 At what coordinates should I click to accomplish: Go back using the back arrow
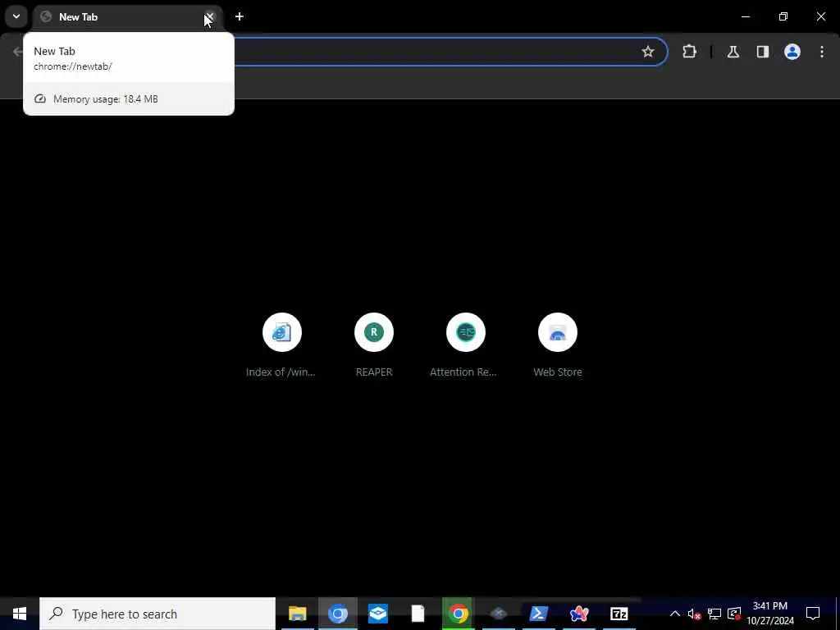coord(18,52)
